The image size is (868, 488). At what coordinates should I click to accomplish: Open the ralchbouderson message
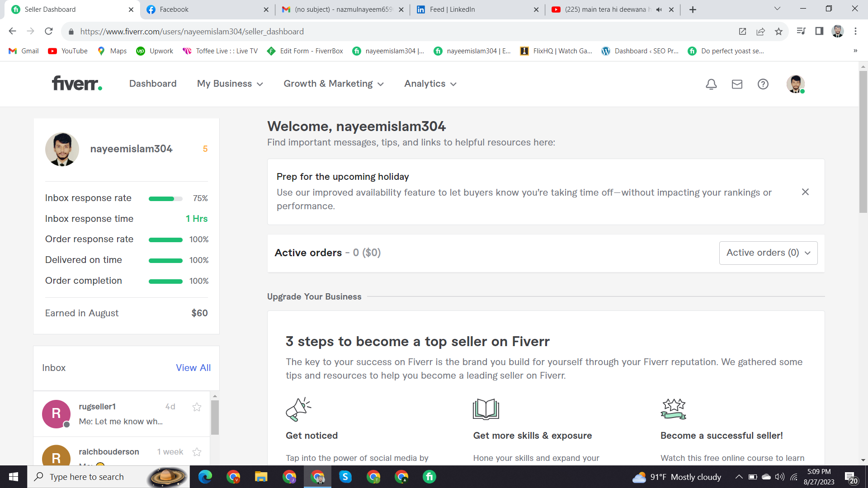point(122,451)
